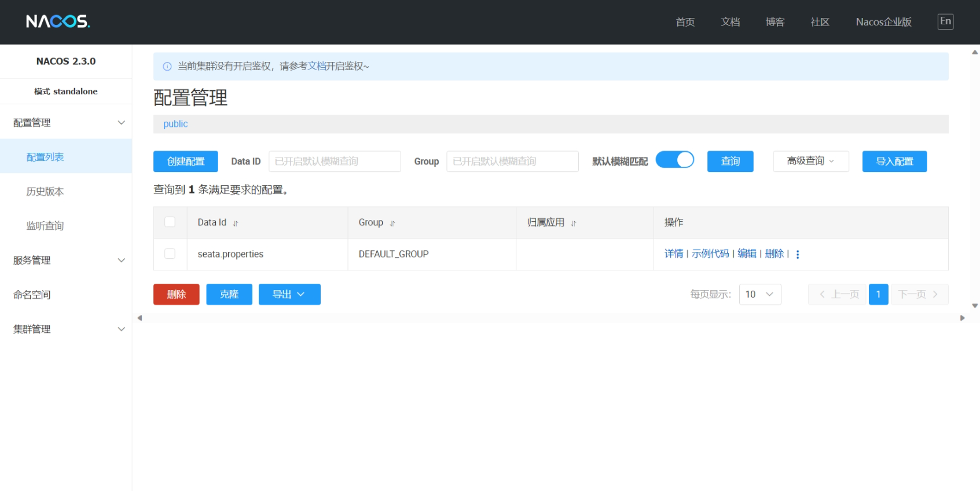Select the public namespace tab
Viewport: 980px width, 491px height.
click(x=175, y=124)
